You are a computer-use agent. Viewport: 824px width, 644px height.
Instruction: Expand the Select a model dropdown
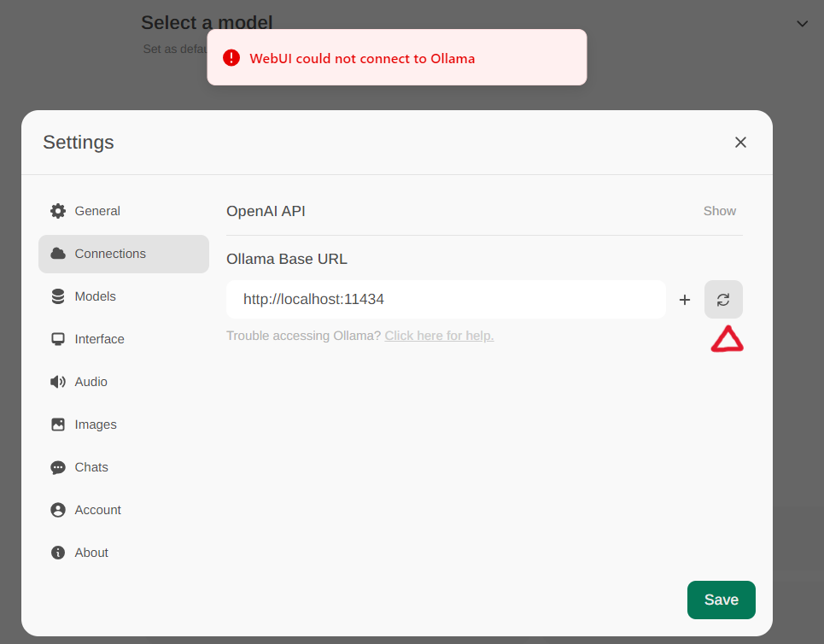802,23
